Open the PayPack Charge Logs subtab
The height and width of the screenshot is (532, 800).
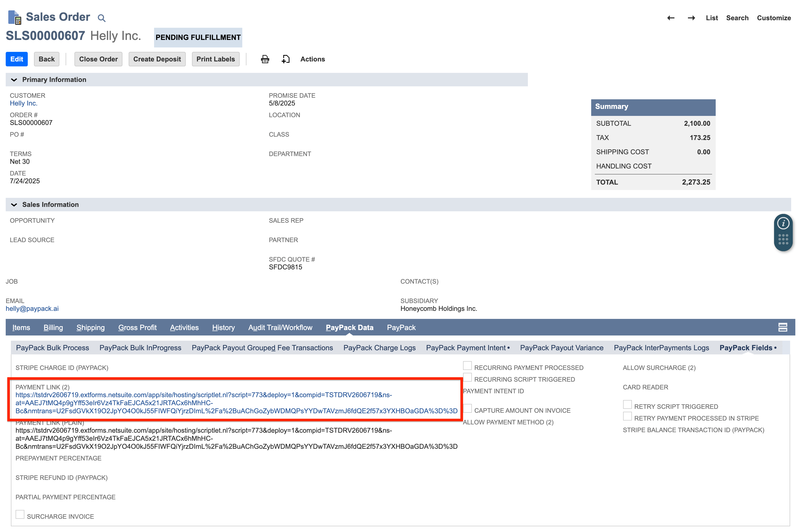click(x=379, y=347)
